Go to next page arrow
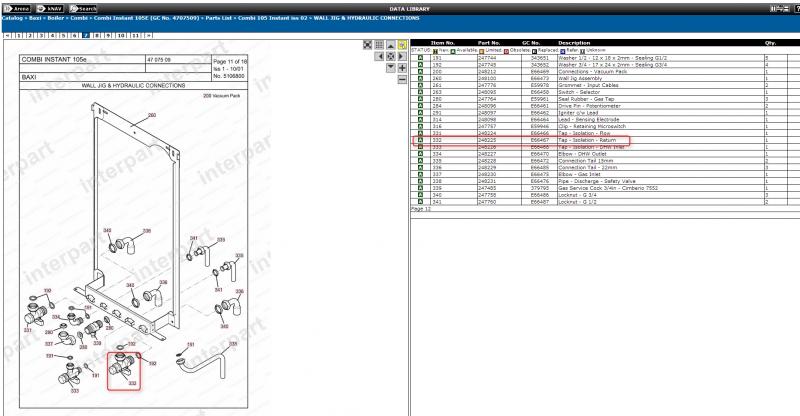 pos(149,34)
